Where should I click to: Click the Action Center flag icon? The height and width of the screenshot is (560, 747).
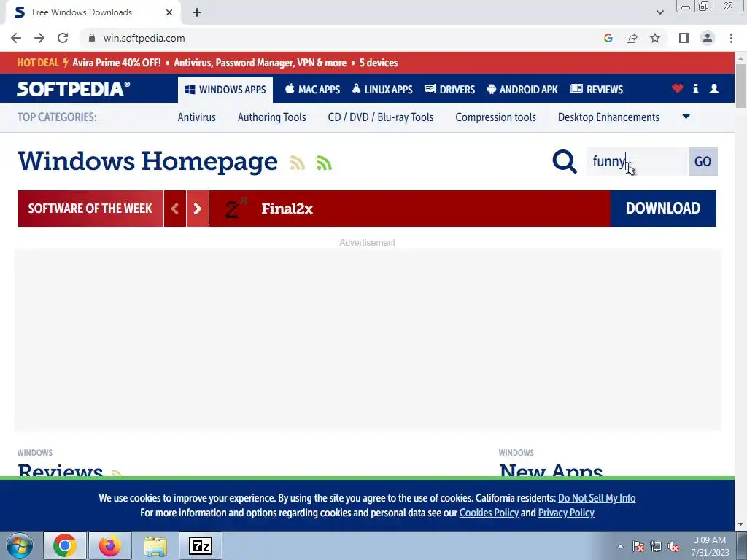638,546
